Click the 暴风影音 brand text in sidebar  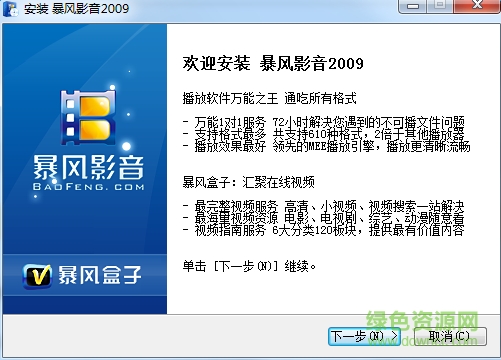[89, 167]
